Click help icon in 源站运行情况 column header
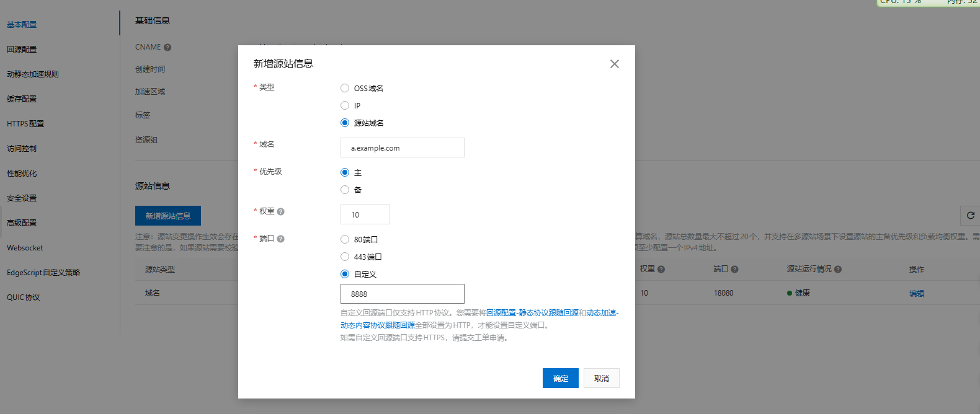 pyautogui.click(x=838, y=270)
